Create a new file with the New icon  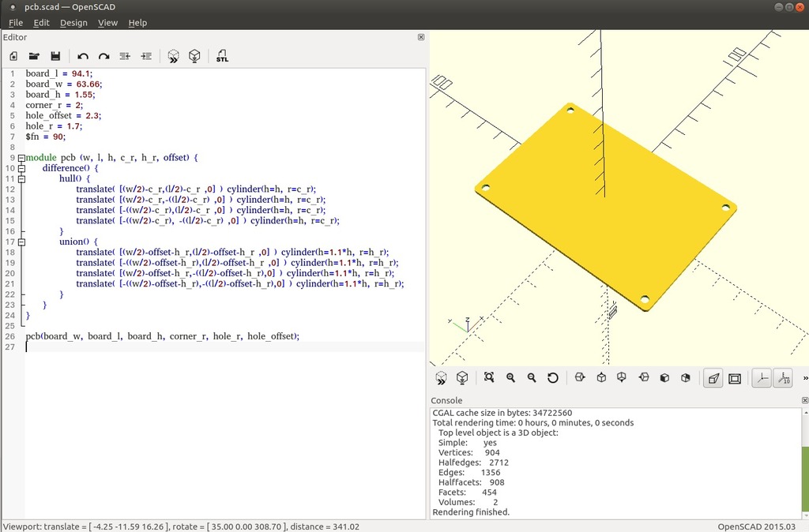(x=13, y=56)
